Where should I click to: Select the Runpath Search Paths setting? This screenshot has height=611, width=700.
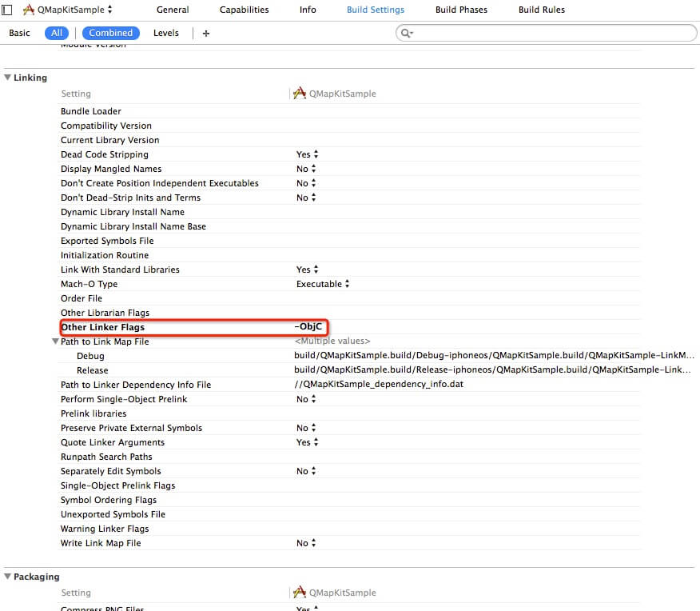(106, 457)
